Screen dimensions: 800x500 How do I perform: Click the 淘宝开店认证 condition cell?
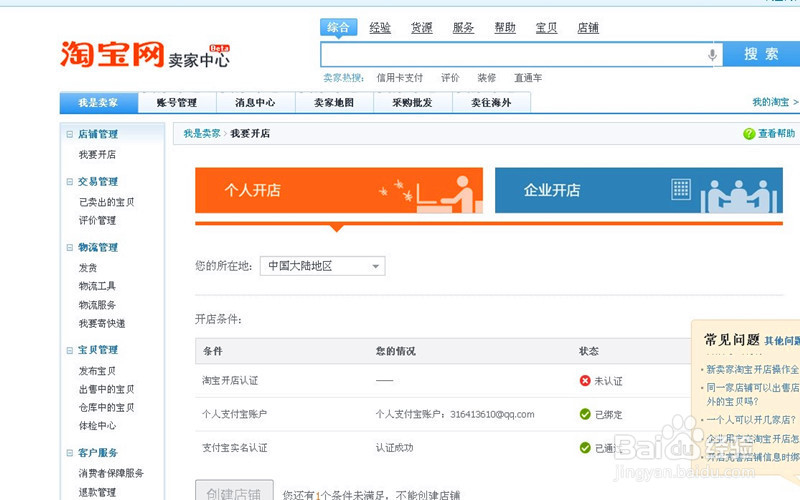coord(230,381)
